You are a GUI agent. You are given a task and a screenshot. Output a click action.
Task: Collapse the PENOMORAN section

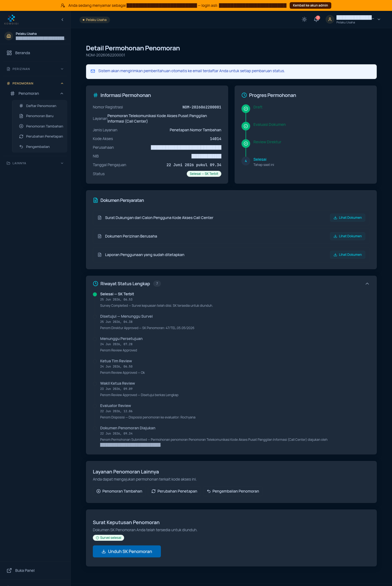pos(35,83)
